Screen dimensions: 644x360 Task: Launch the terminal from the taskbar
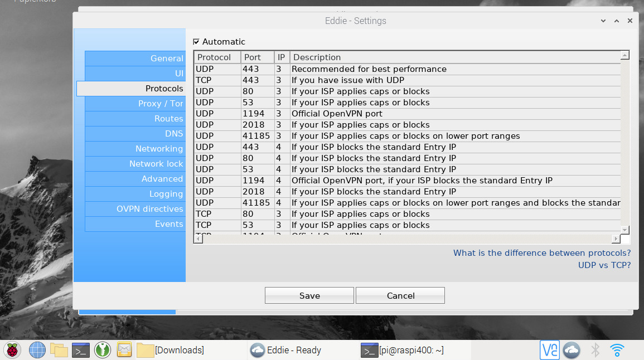[80, 350]
